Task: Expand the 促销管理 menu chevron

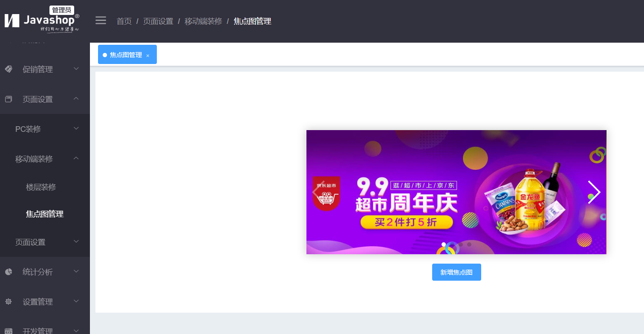Action: 76,68
